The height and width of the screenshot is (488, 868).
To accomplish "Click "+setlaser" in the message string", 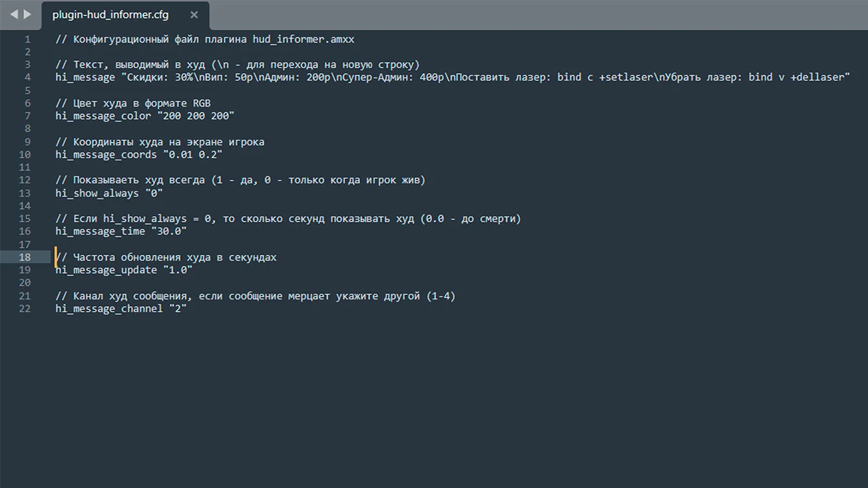I will point(626,77).
